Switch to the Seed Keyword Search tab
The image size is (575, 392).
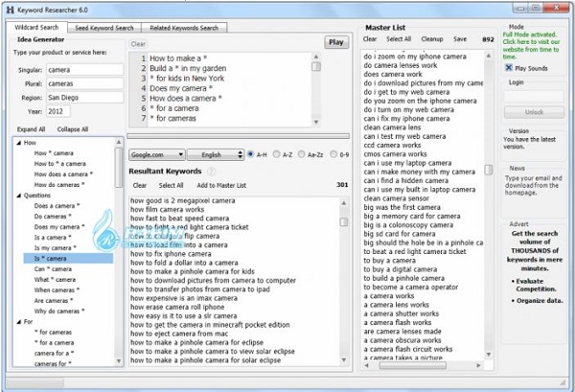104,28
